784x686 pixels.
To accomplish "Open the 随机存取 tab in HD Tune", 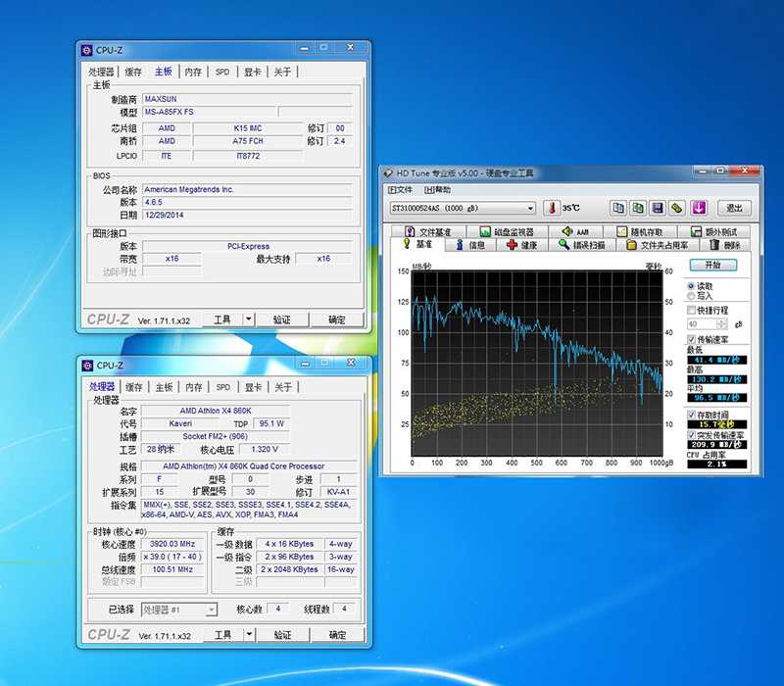I will [640, 232].
